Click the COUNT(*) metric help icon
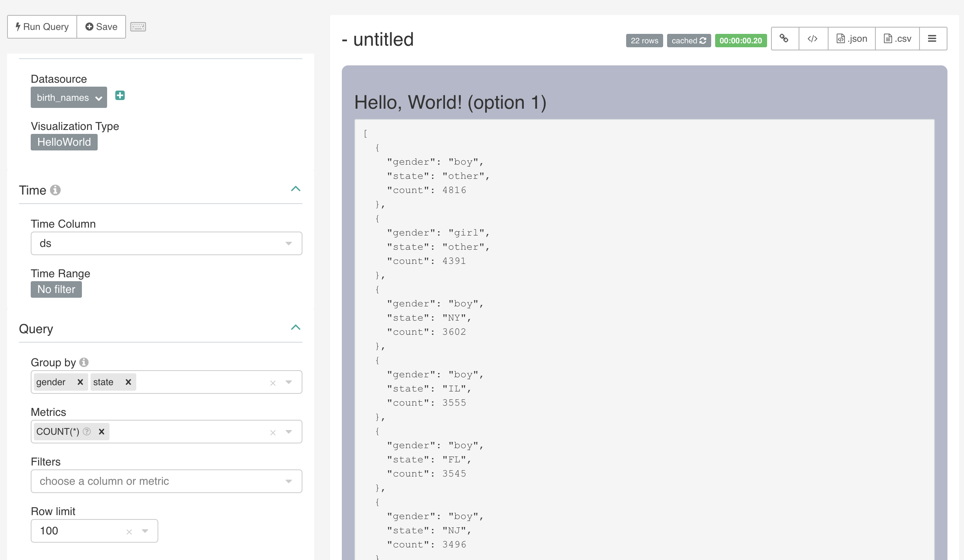This screenshot has height=560, width=964. pos(87,432)
